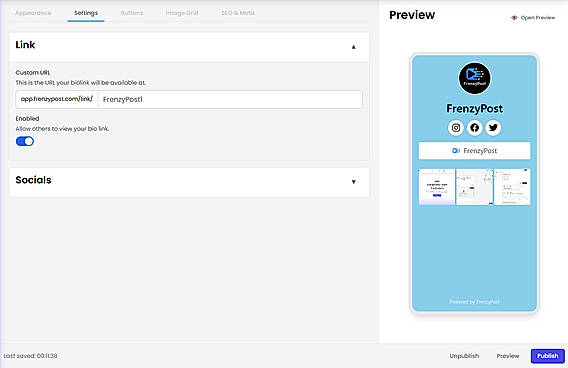Open the Appearance tab
Viewport: 568px width, 368px height.
tap(33, 13)
